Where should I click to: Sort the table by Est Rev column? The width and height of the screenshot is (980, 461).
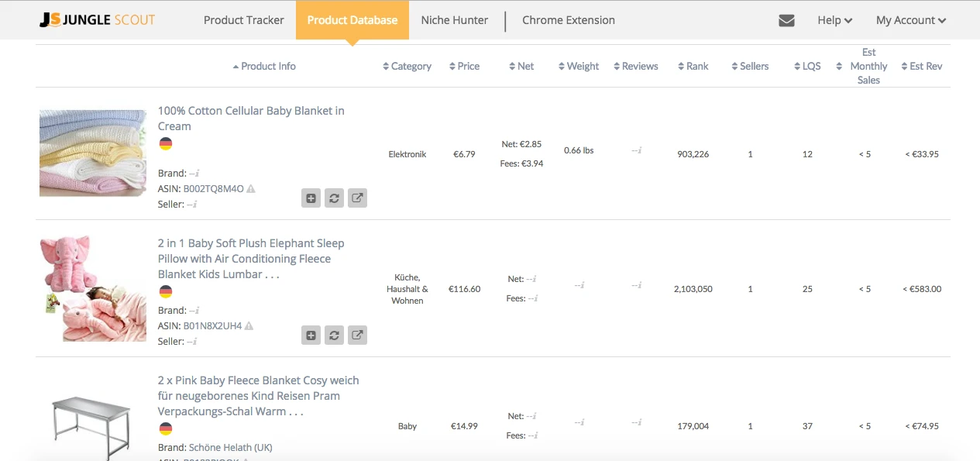(921, 66)
